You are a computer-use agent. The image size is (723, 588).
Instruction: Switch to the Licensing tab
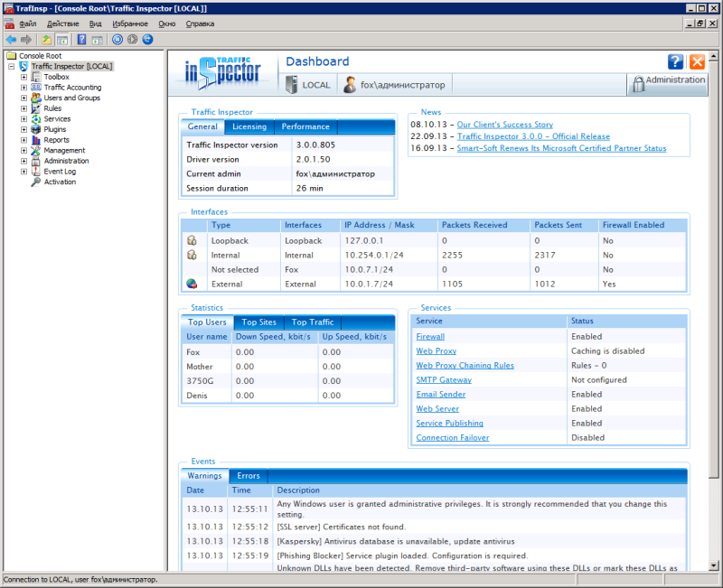[x=249, y=126]
